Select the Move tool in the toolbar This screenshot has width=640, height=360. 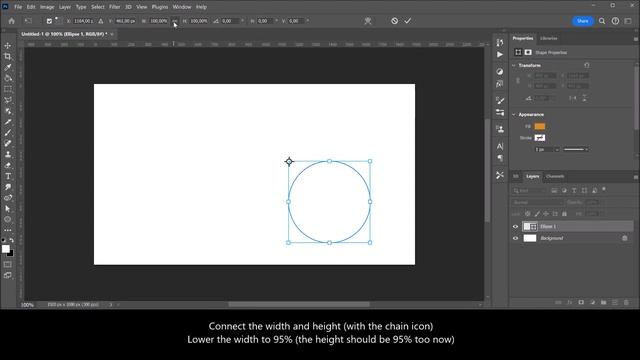coord(8,46)
